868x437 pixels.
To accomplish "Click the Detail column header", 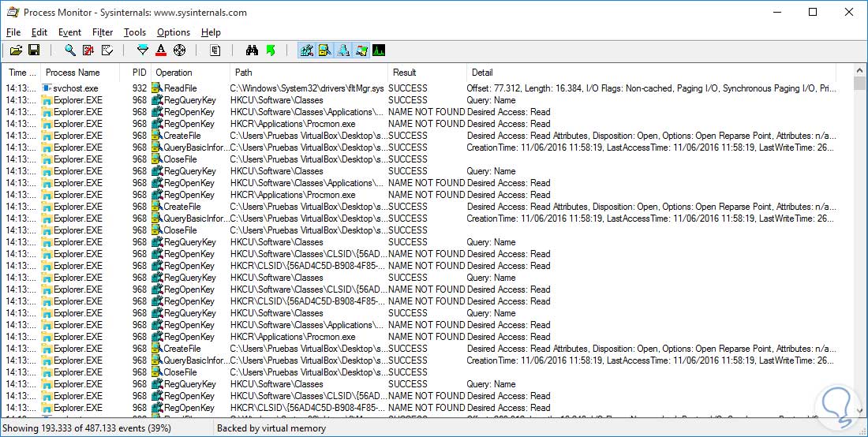I will tap(651, 73).
